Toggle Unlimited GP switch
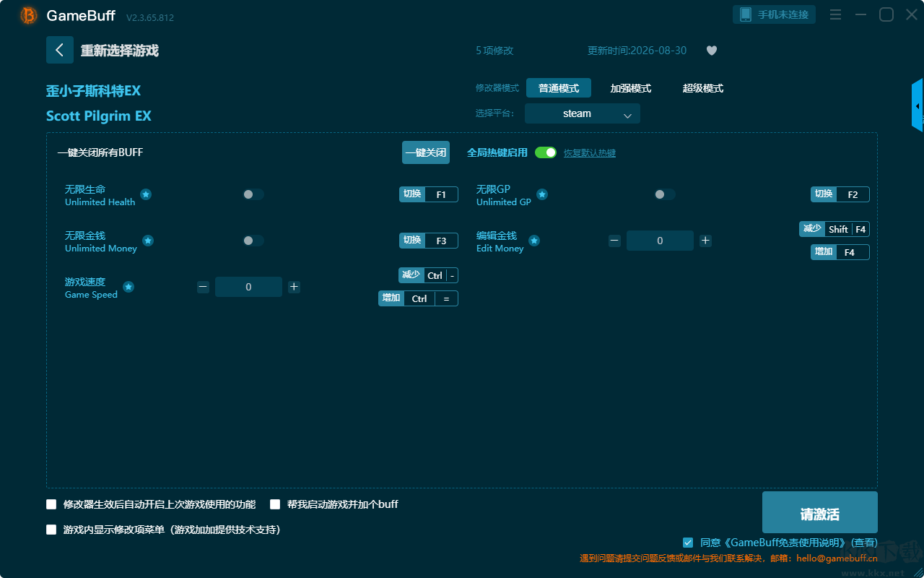This screenshot has width=924, height=578. pyautogui.click(x=665, y=194)
